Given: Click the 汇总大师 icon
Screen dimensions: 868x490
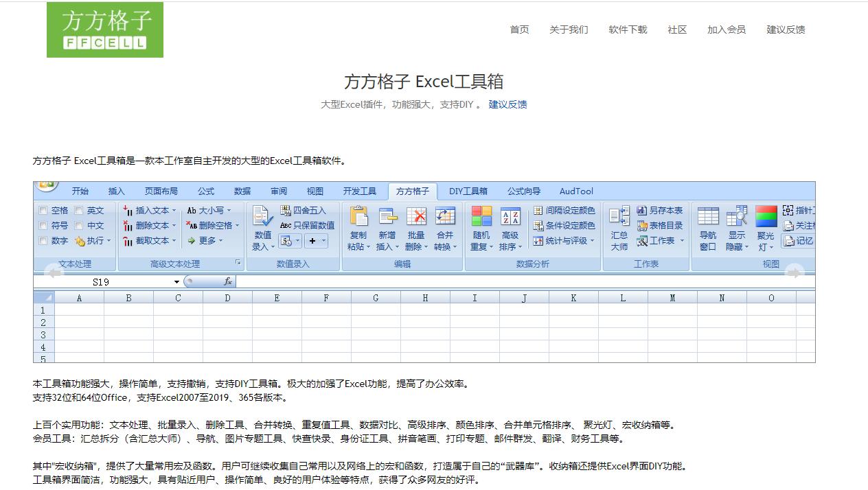Looking at the screenshot, I should coord(618,225).
